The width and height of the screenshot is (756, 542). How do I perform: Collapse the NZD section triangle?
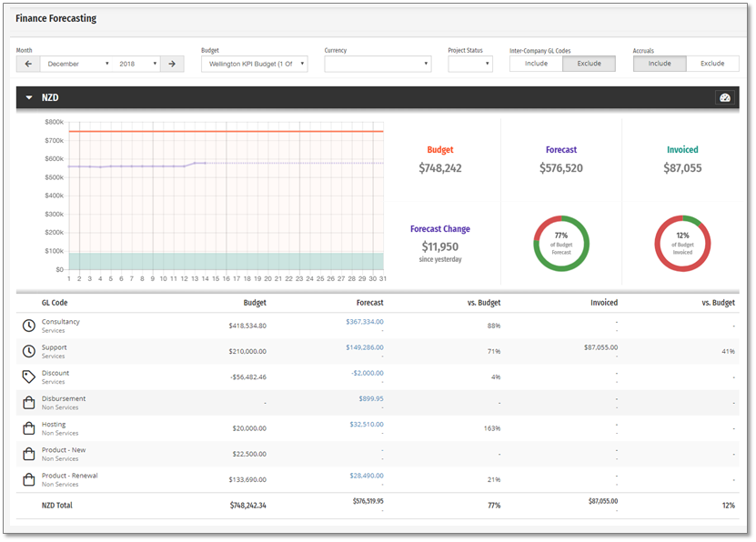click(x=29, y=98)
